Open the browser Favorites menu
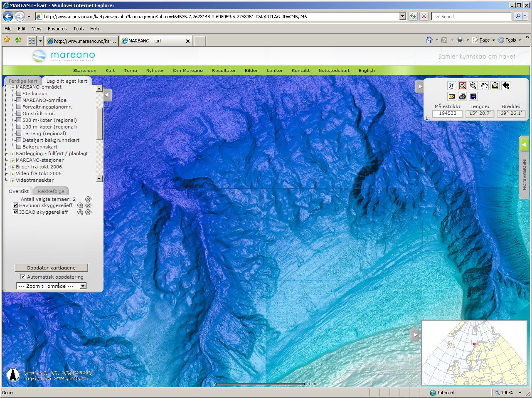532x398 pixels. 57,29
